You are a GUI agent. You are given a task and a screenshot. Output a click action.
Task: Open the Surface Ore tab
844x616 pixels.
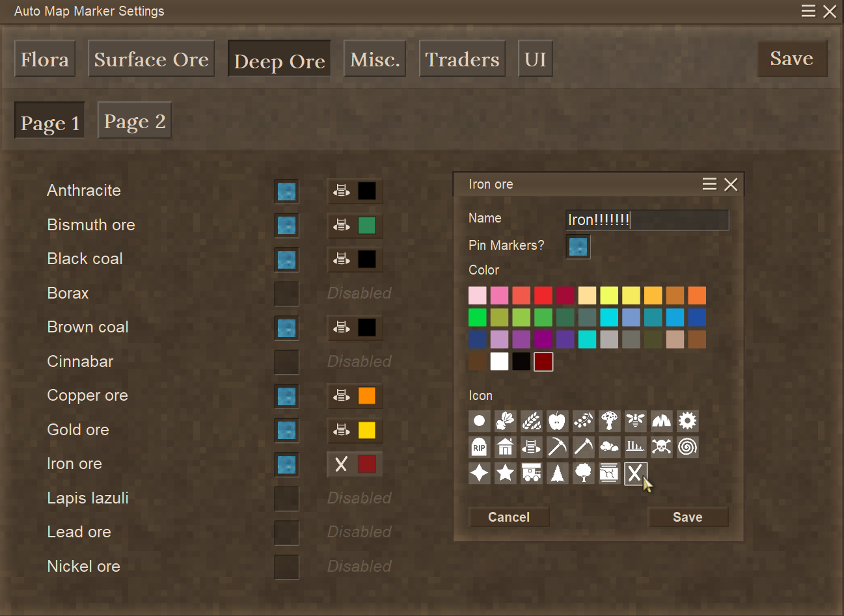click(x=152, y=59)
